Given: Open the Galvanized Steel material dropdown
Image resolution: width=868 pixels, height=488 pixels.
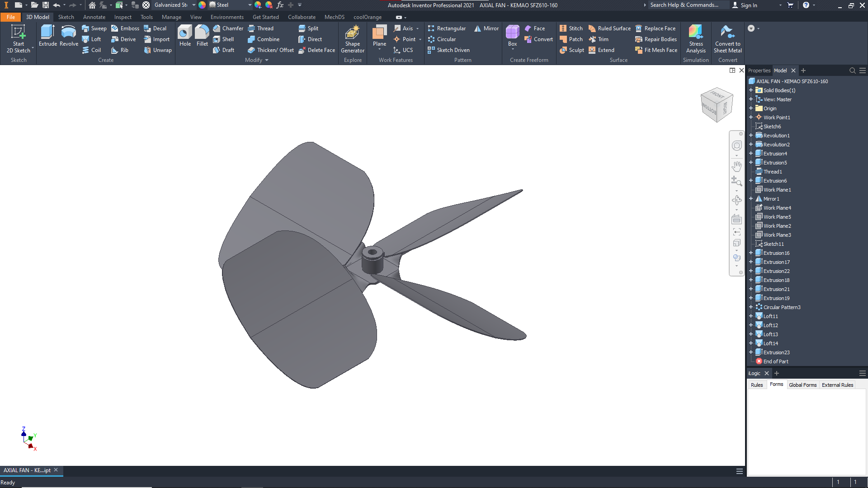Looking at the screenshot, I should click(x=194, y=5).
